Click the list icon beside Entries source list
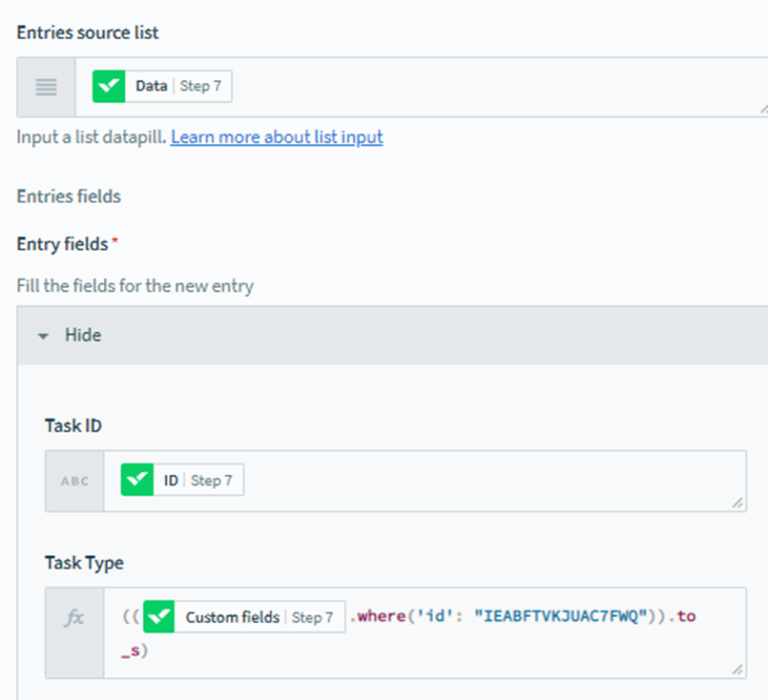Image resolution: width=768 pixels, height=700 pixels. click(46, 87)
